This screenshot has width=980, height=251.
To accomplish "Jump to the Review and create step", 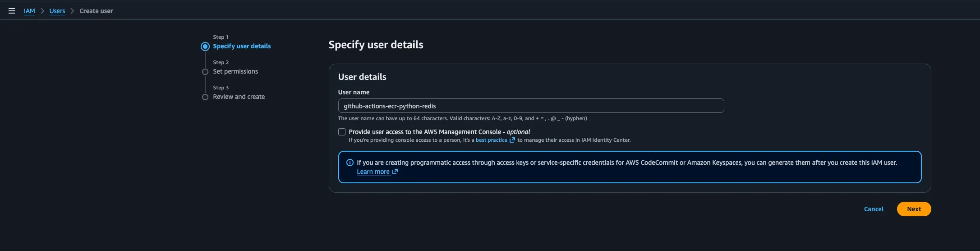I will [x=239, y=97].
